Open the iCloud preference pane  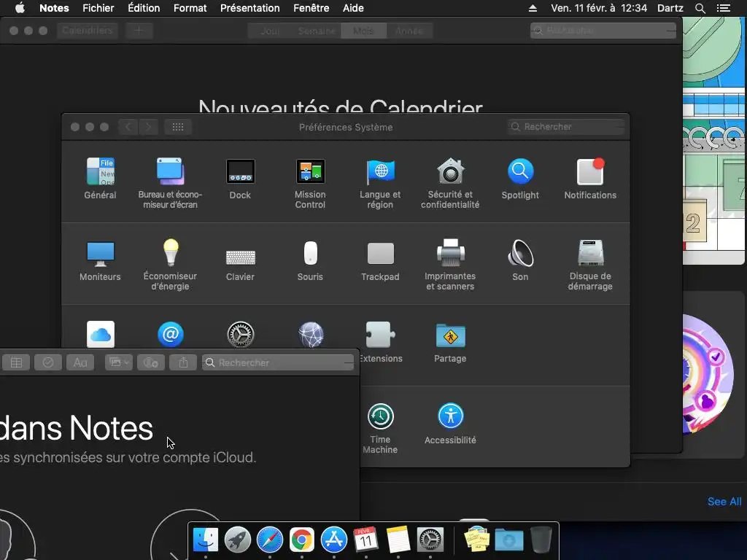pos(101,334)
